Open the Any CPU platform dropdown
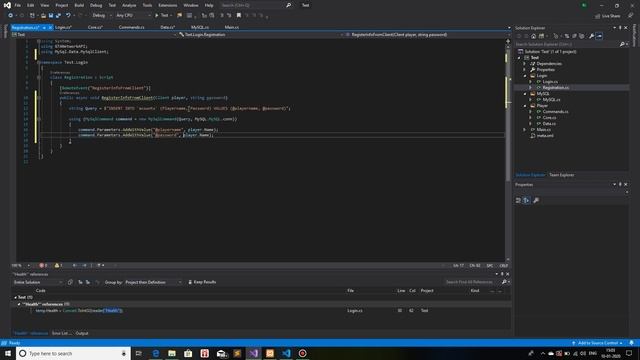The width and height of the screenshot is (640, 360). coord(133,16)
